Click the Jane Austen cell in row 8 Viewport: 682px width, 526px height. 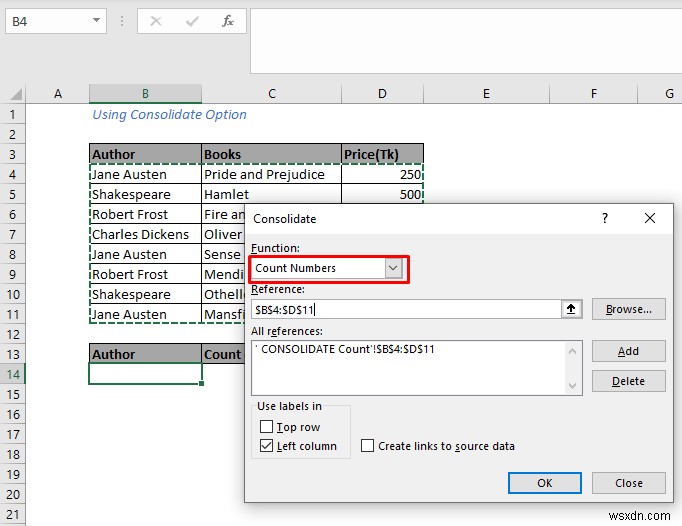[145, 255]
